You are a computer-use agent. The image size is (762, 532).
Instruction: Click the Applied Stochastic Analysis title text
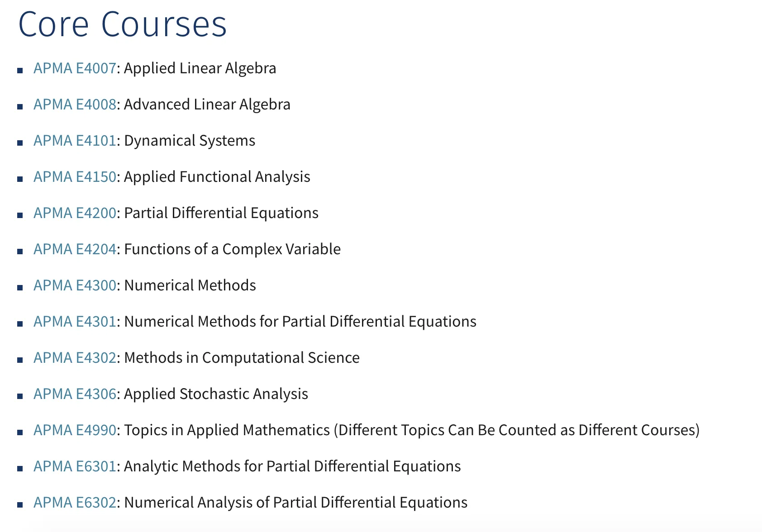point(216,394)
